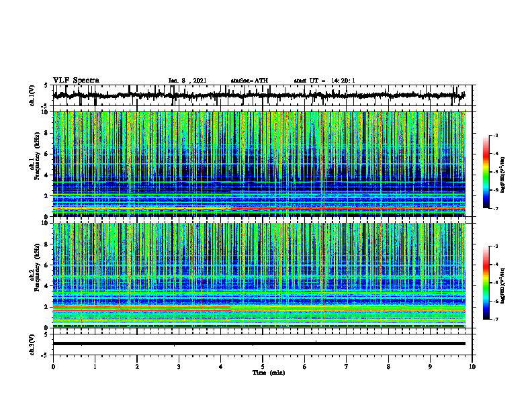Click inside the ch.2 spectrogram panel

click(x=259, y=275)
